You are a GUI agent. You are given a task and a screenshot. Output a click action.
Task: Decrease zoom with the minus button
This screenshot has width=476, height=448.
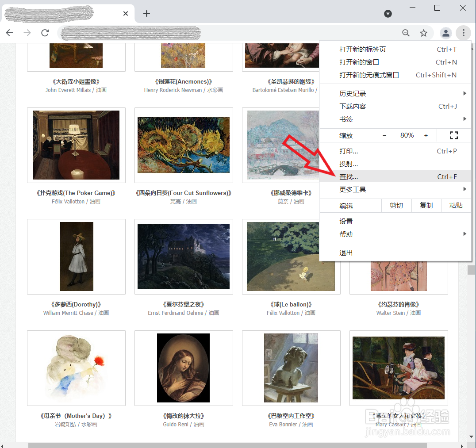[384, 135]
